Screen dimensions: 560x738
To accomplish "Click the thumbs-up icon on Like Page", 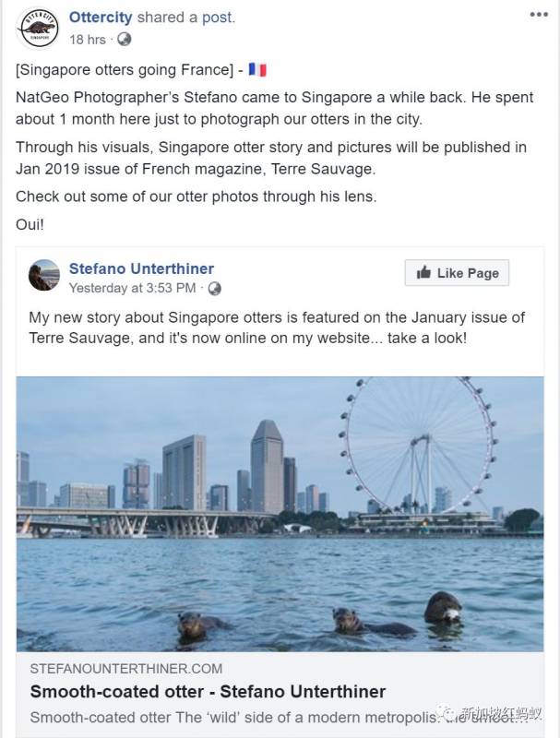I will click(423, 272).
